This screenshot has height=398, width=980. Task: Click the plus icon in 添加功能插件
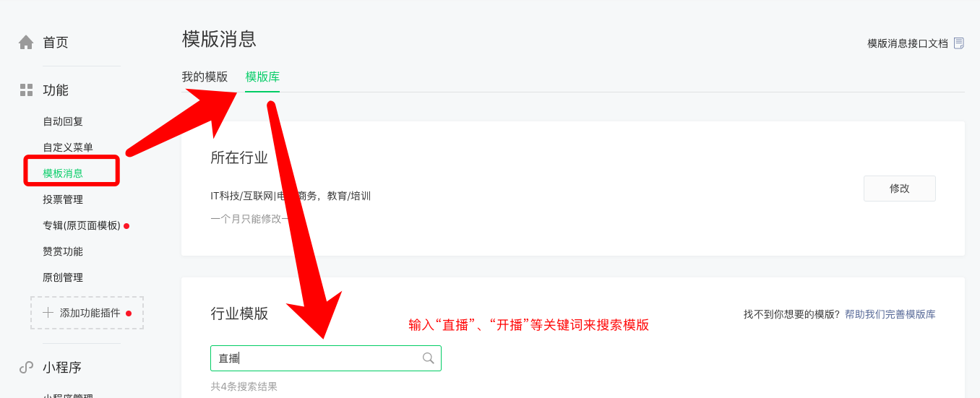(x=48, y=313)
